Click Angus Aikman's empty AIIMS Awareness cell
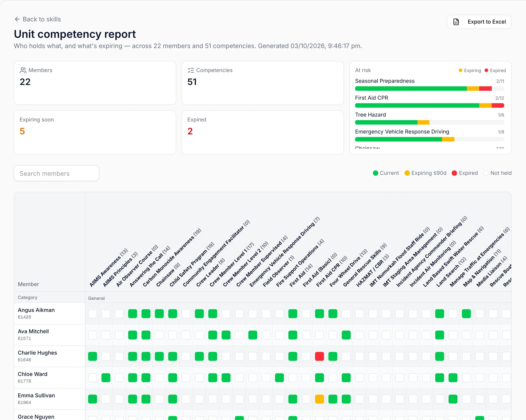 [93, 313]
